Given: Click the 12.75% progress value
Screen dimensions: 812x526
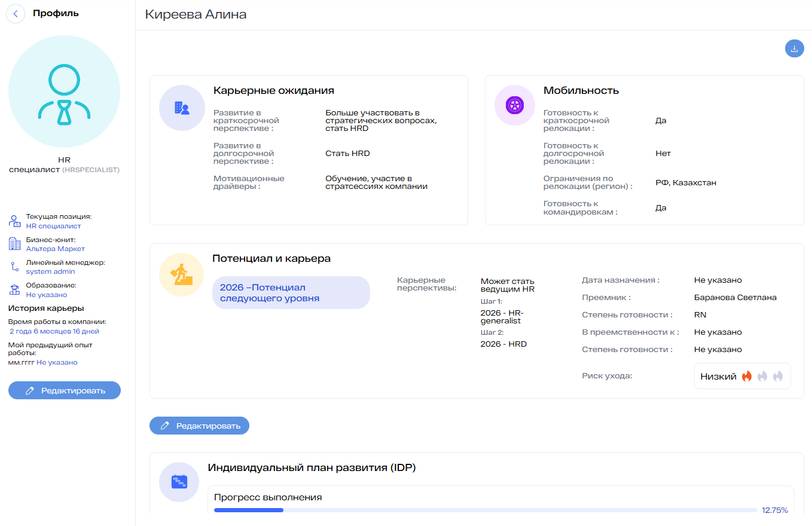Looking at the screenshot, I should tap(775, 510).
